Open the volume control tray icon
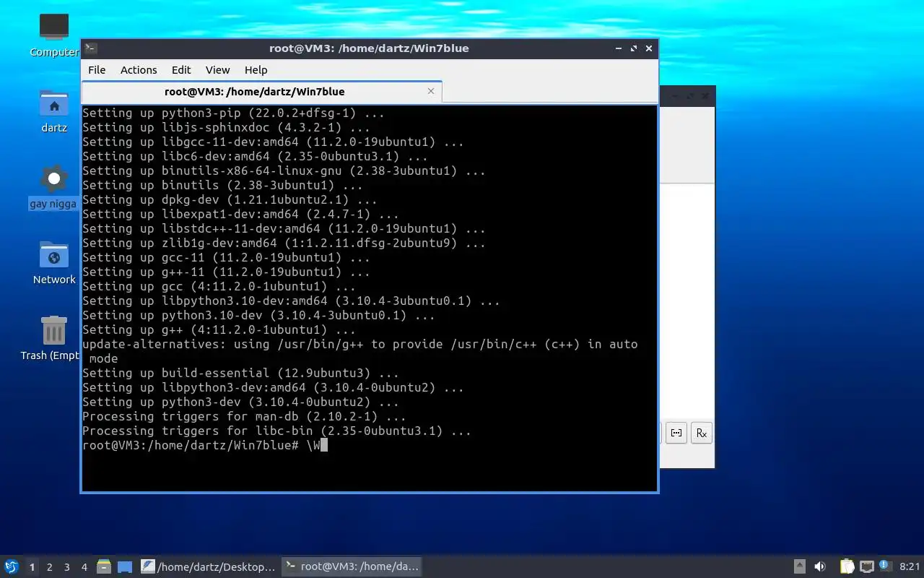 pos(820,567)
